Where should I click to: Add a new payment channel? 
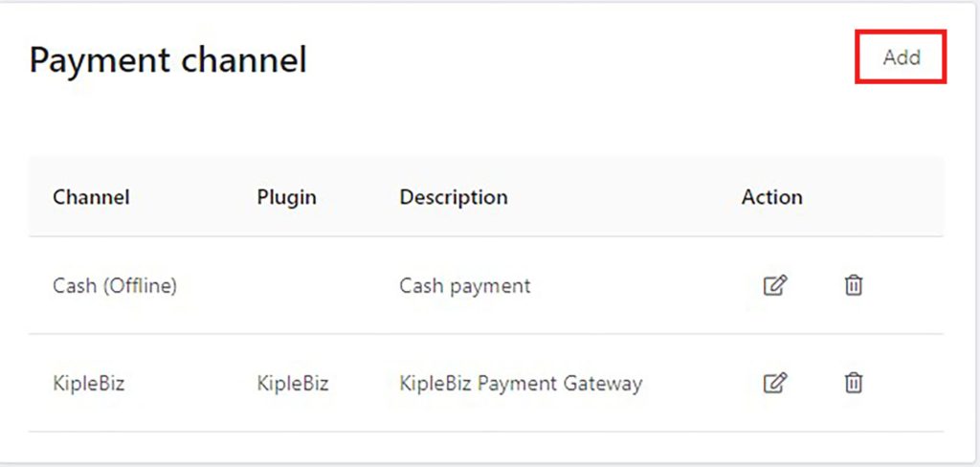coord(902,56)
